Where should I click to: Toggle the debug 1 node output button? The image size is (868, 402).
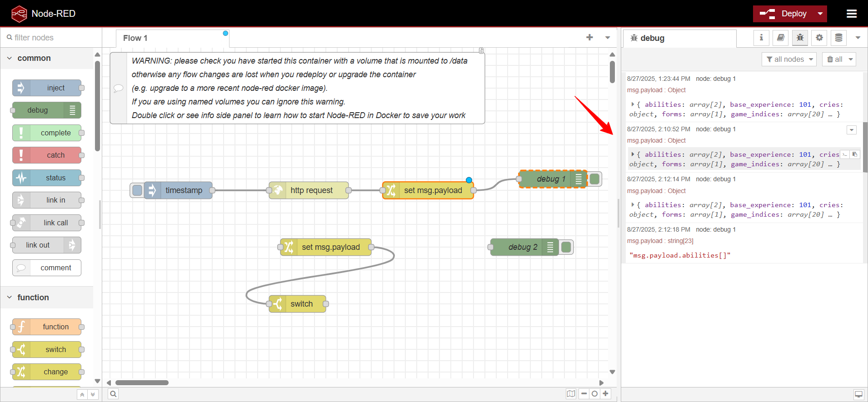point(594,179)
